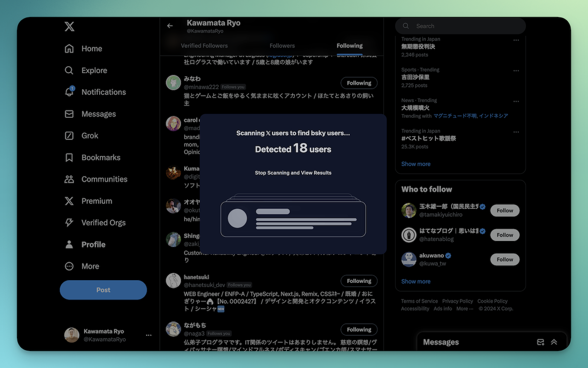
Task: Open the account menu next to Kawamata Ryo
Action: tap(148, 335)
